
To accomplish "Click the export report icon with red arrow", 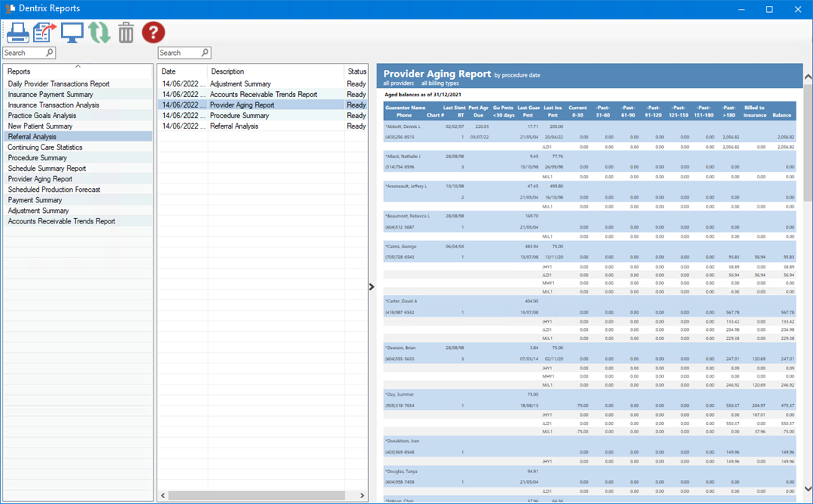I will (x=45, y=32).
